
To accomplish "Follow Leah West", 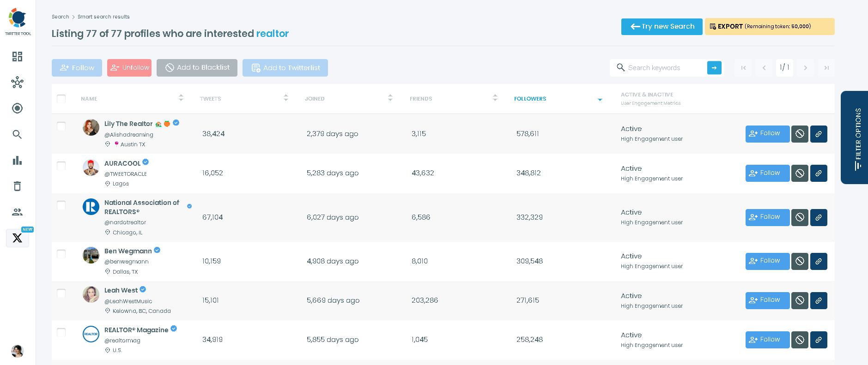I will pos(767,300).
